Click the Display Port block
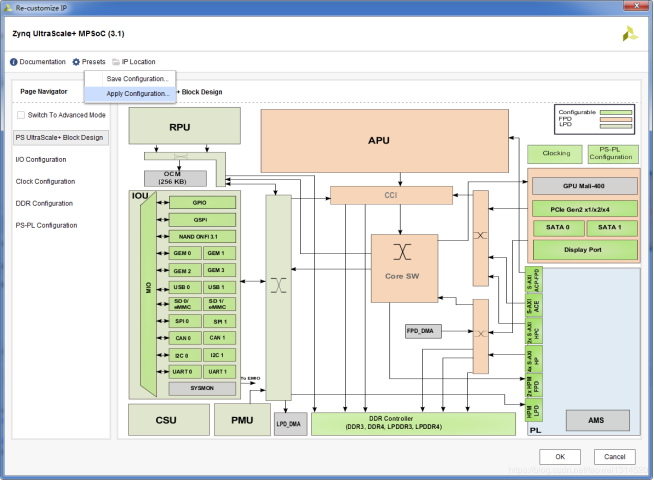Image resolution: width=654 pixels, height=480 pixels. [585, 250]
